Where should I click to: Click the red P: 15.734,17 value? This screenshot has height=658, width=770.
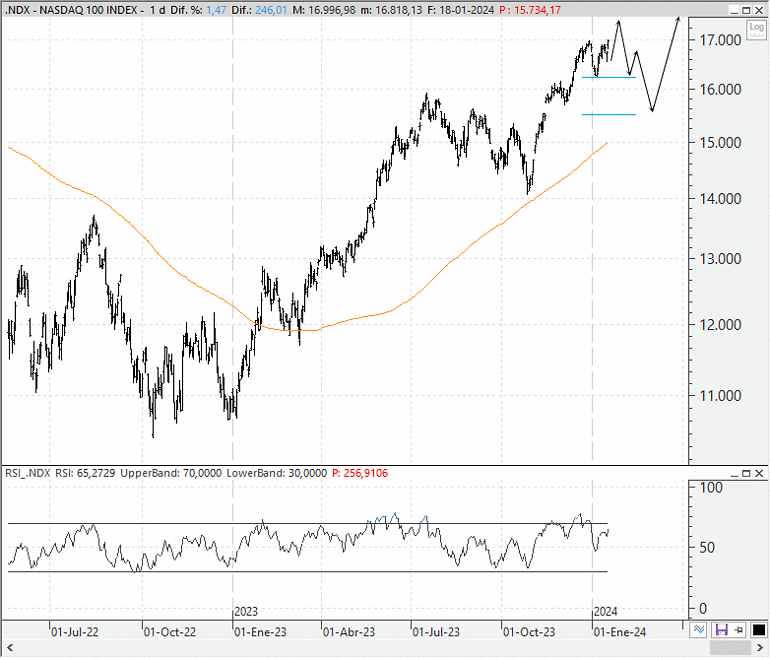[x=530, y=10]
